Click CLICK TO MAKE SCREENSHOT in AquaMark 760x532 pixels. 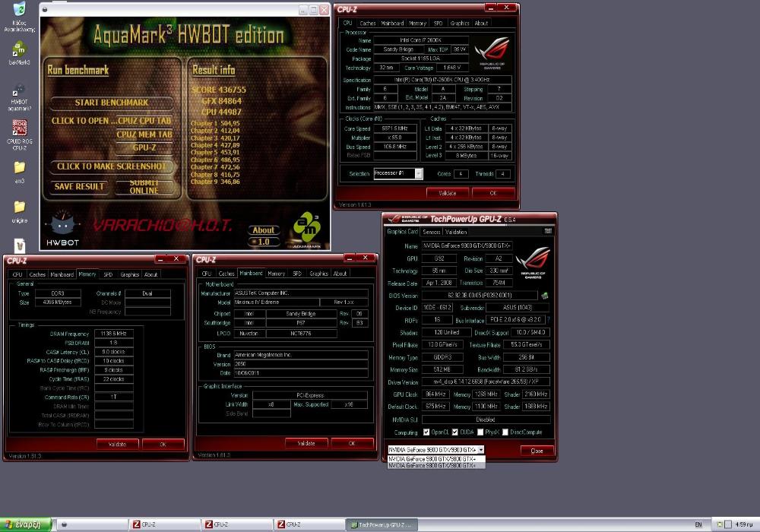pyautogui.click(x=112, y=166)
